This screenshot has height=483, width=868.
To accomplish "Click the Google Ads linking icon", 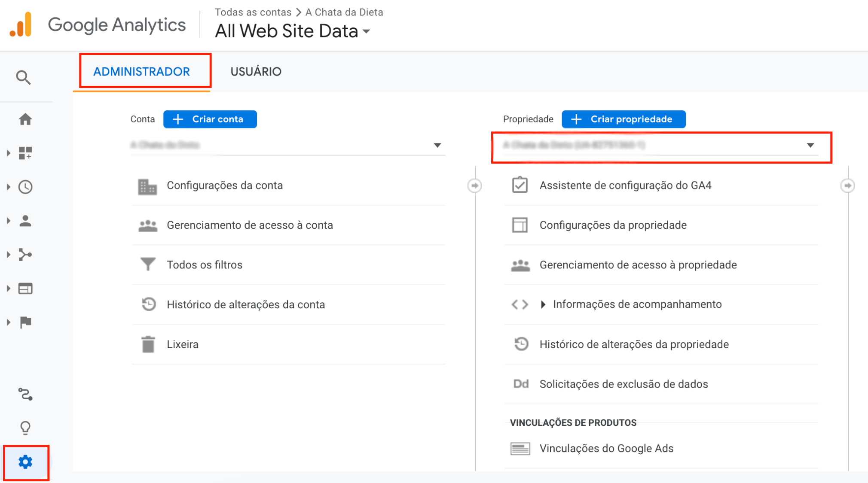I will pos(520,449).
